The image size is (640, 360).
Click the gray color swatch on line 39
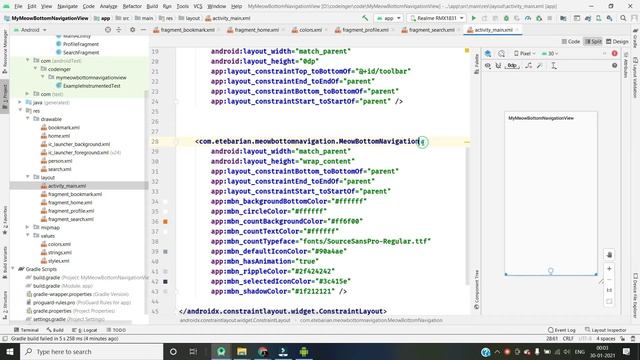click(x=165, y=251)
